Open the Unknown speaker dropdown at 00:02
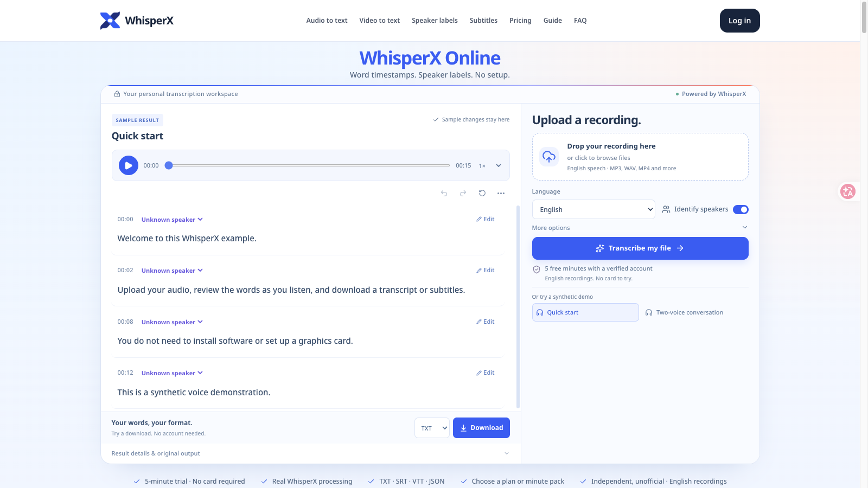 pyautogui.click(x=172, y=271)
